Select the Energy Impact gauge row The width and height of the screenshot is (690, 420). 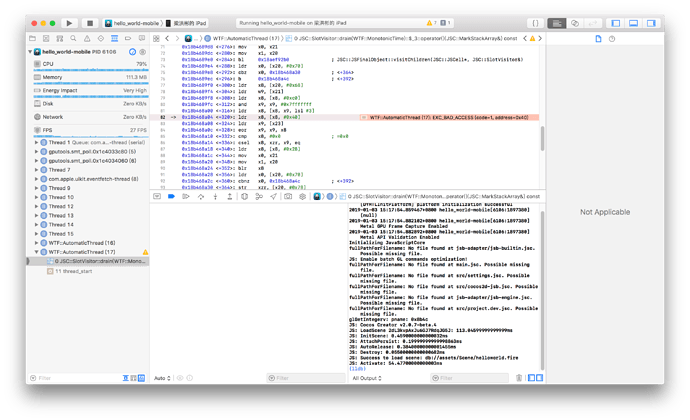pyautogui.click(x=90, y=91)
